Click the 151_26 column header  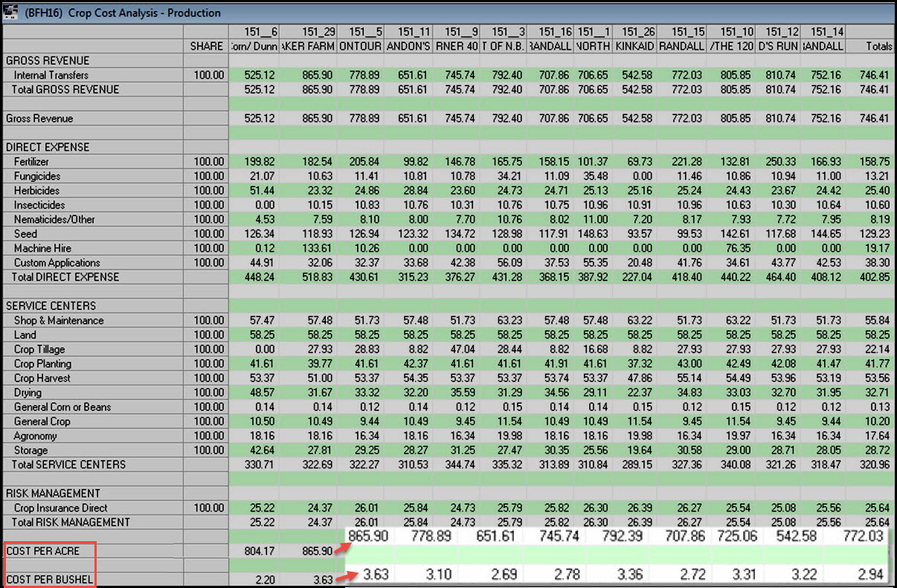pos(638,32)
